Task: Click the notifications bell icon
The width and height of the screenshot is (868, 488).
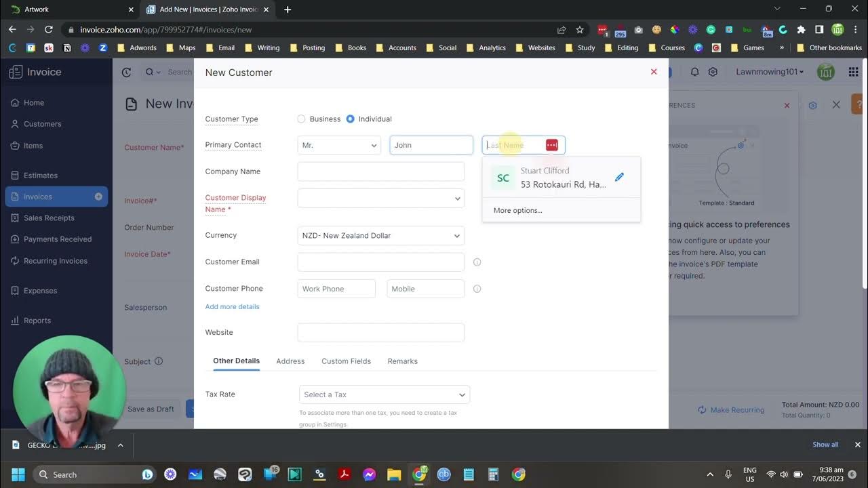Action: (694, 72)
